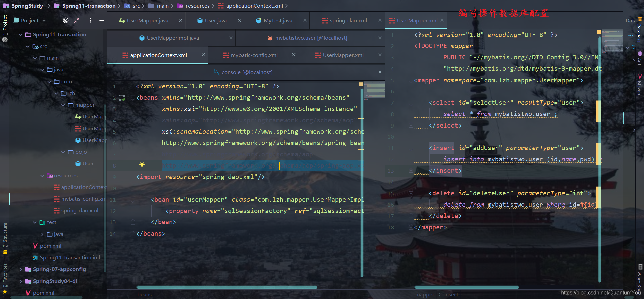Select pom.xml under Spring11-transaction

47,246
